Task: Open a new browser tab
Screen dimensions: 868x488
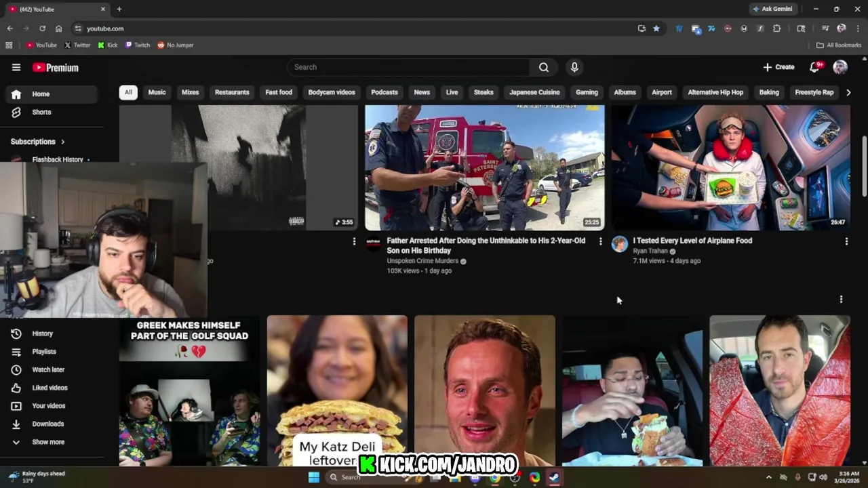Action: [119, 9]
